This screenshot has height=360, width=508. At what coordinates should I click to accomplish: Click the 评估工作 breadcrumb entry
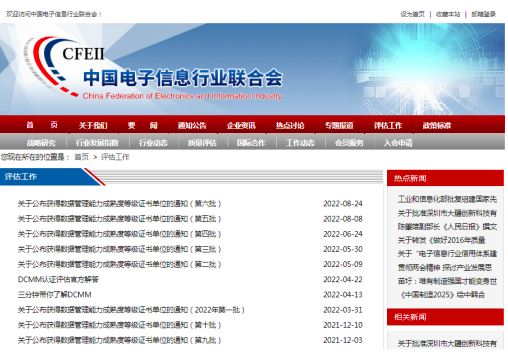click(x=115, y=157)
